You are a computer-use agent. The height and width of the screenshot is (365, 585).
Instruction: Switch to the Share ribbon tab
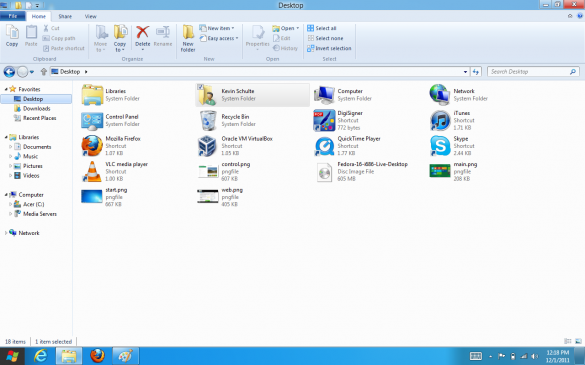(x=65, y=16)
